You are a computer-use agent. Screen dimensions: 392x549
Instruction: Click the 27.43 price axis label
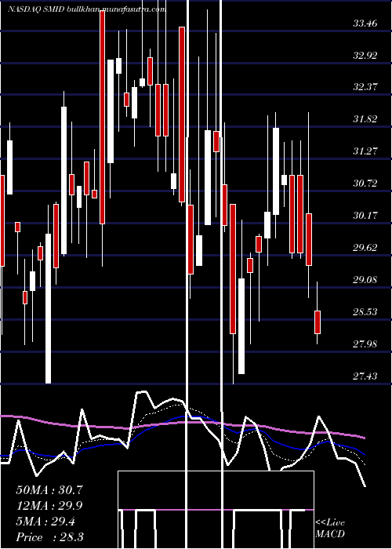(365, 376)
